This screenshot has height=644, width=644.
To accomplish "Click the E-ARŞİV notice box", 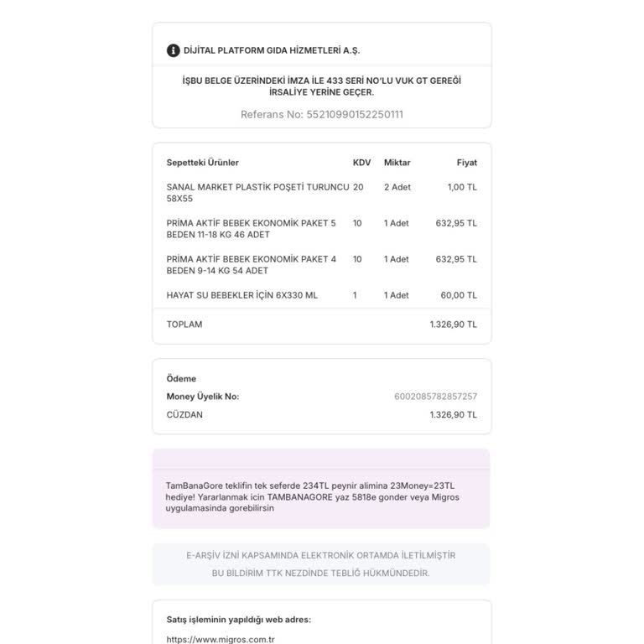I will click(321, 564).
